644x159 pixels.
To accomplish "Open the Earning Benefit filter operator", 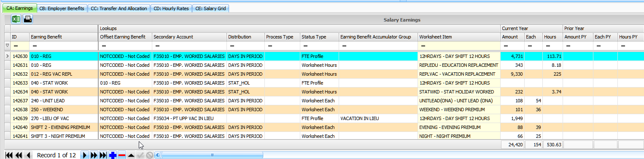I will point(35,45).
